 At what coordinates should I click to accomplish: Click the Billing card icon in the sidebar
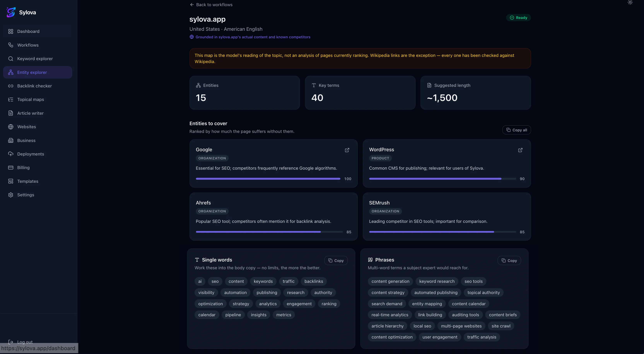click(10, 168)
